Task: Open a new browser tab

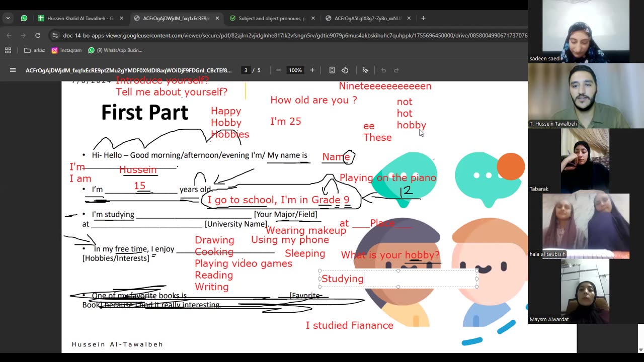Action: (x=423, y=18)
